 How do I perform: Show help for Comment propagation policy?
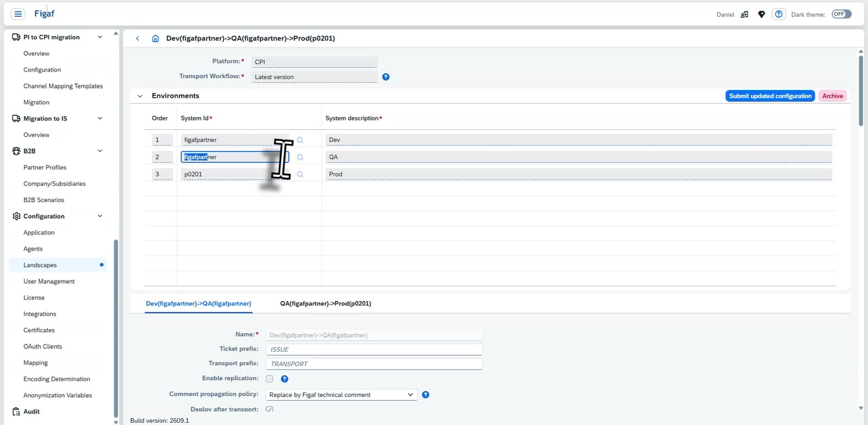426,395
